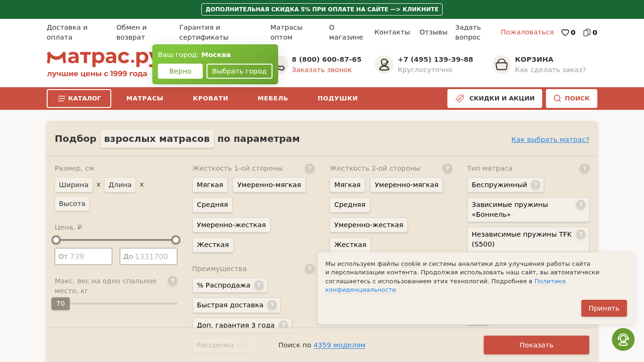Adjust the maximum price slider handle

pyautogui.click(x=176, y=240)
